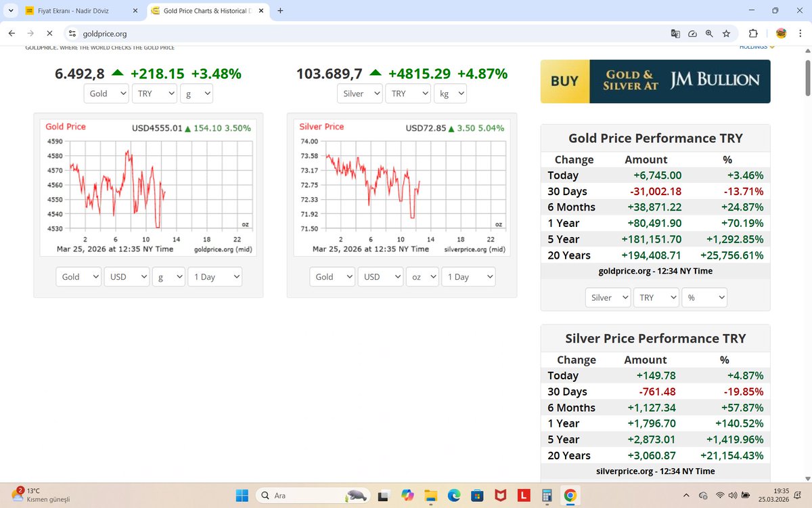Open a new tab with the plus button

pyautogui.click(x=280, y=11)
